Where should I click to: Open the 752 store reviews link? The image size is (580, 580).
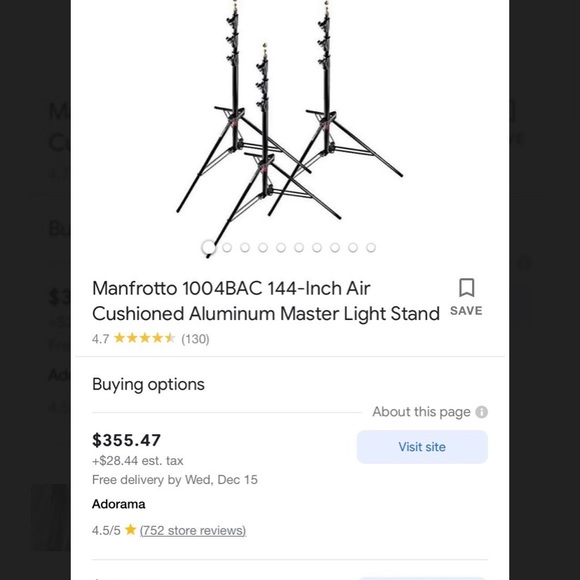(x=193, y=530)
